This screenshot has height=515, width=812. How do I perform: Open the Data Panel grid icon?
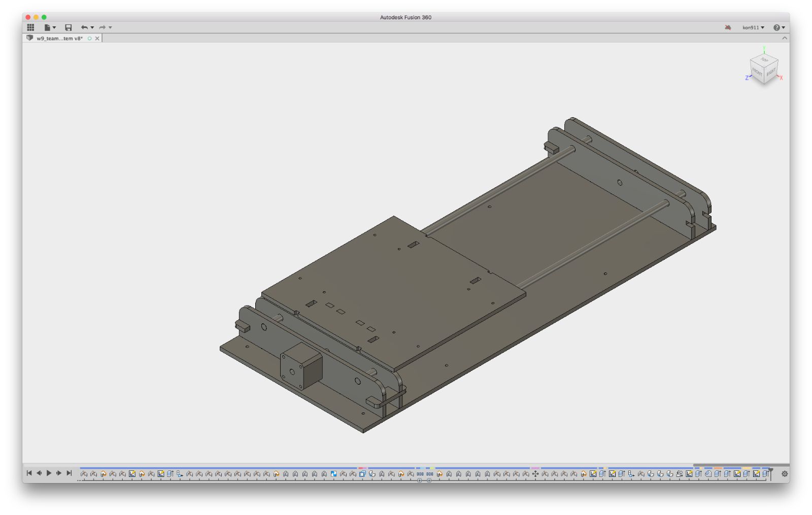(x=30, y=27)
